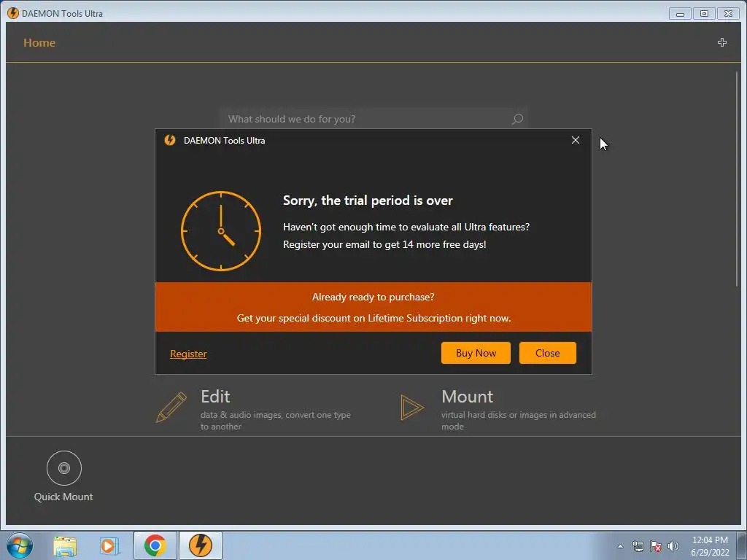Screen dimensions: 747x560
Task: Open the Windows Start menu
Action: pyautogui.click(x=20, y=545)
